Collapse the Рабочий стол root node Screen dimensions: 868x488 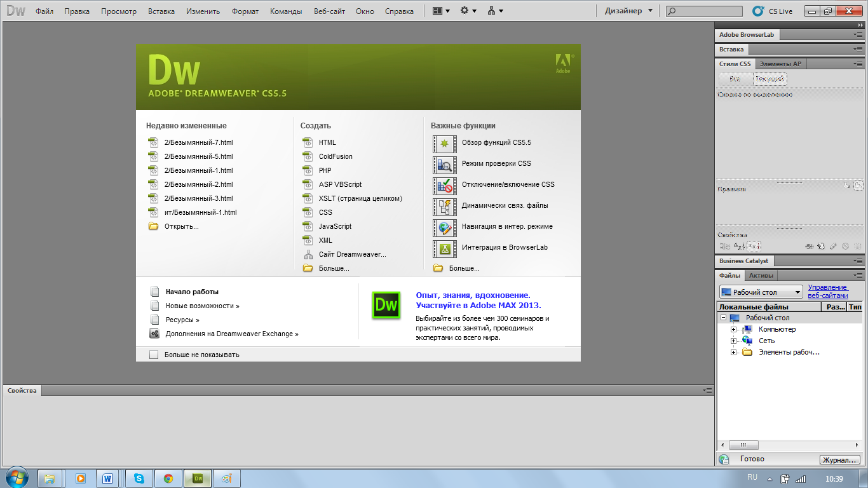(x=722, y=318)
